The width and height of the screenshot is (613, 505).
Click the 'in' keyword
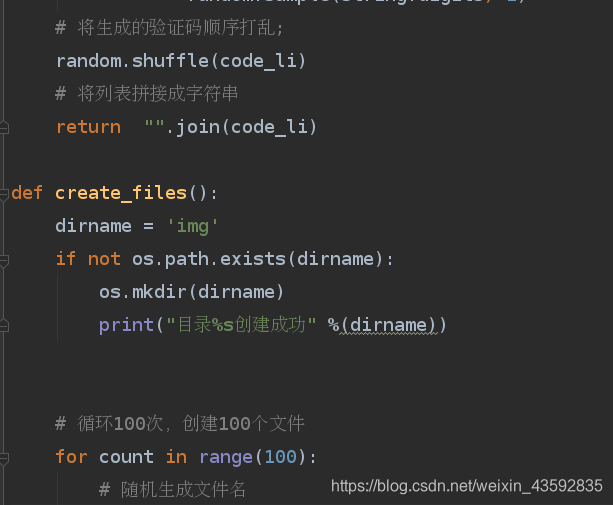tap(176, 457)
